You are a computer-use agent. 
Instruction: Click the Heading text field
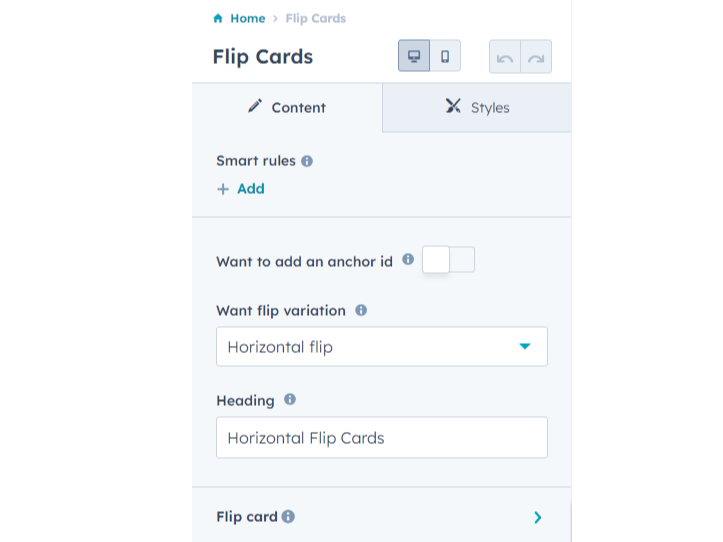[x=381, y=438]
